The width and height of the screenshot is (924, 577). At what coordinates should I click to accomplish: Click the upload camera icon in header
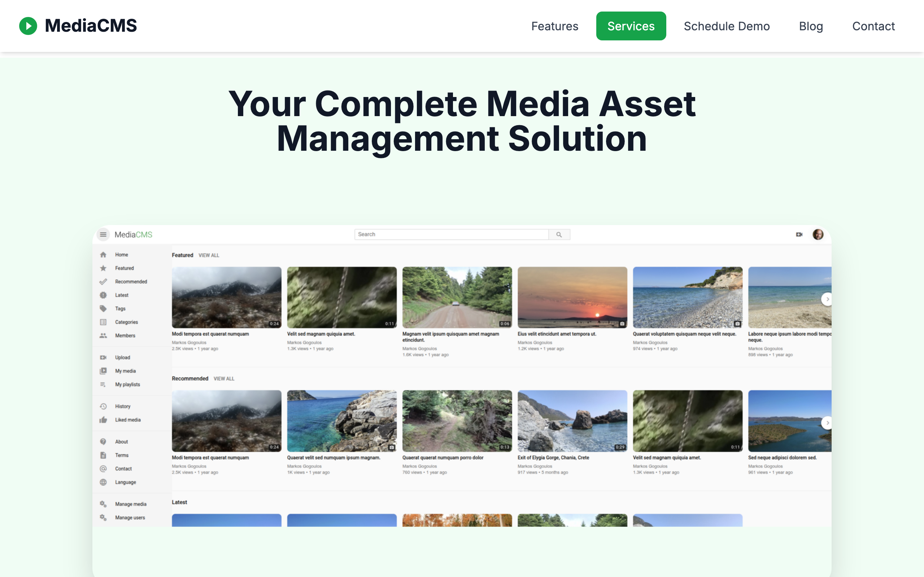point(799,234)
